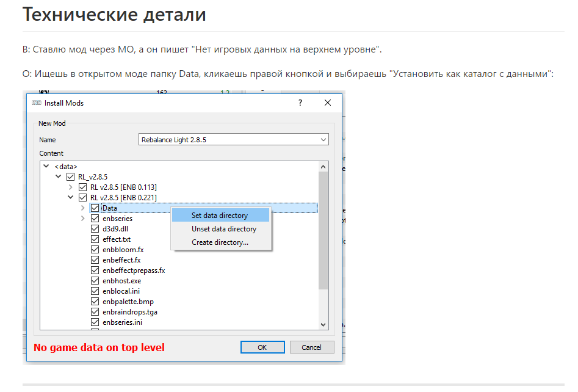This screenshot has height=392, width=578.
Task: Select the enbeffectprepass.fx file label
Action: 134,270
